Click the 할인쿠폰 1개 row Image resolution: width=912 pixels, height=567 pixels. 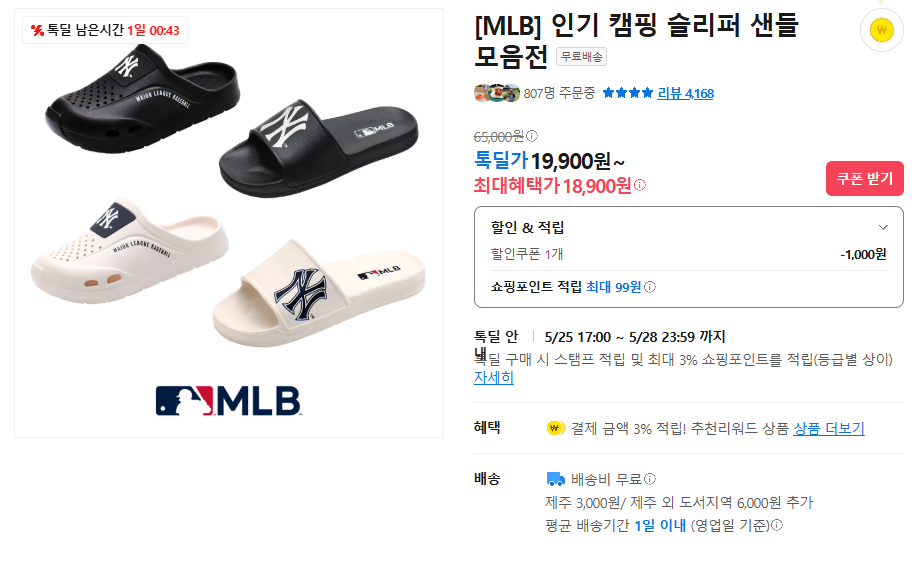689,254
